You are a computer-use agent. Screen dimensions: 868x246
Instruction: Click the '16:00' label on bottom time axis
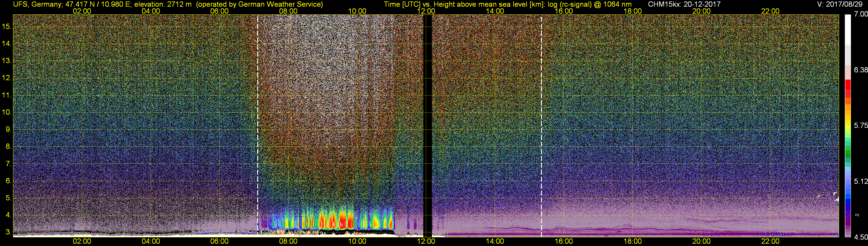tap(564, 241)
